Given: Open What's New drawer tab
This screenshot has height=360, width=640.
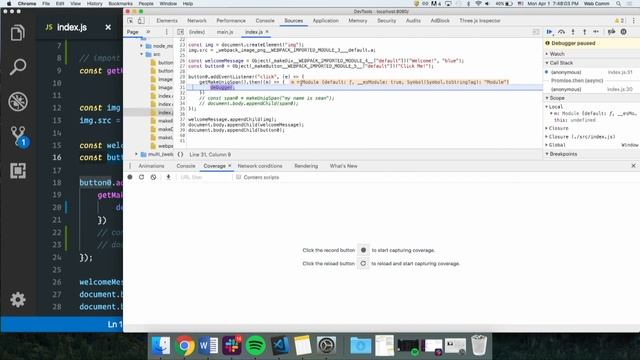Looking at the screenshot, I should tap(343, 166).
